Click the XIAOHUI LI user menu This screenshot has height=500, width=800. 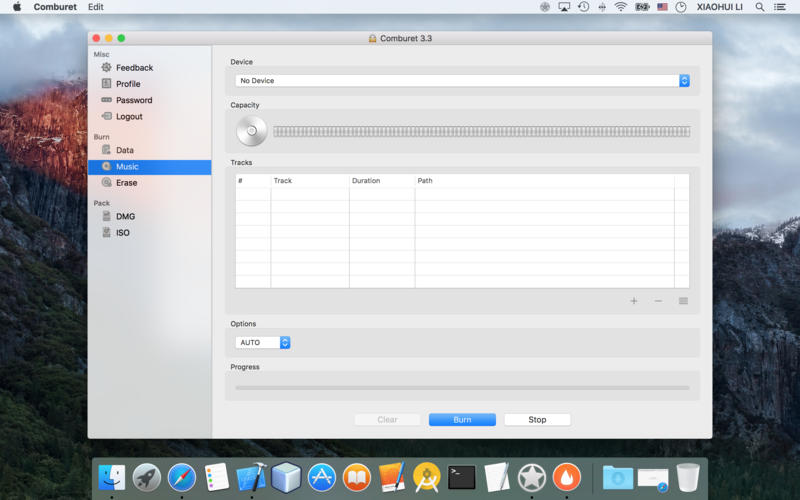pos(719,7)
